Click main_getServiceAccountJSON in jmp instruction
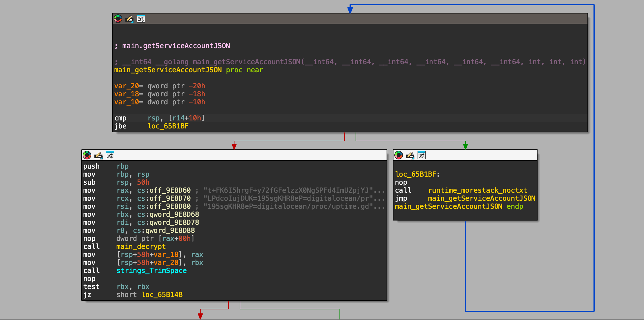The width and height of the screenshot is (644, 320). [x=482, y=198]
